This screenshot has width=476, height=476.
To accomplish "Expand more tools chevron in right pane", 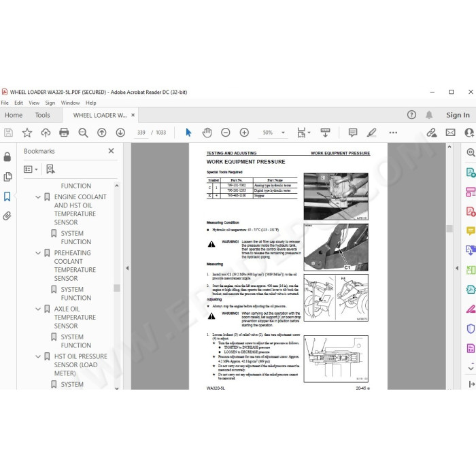I will click(x=471, y=369).
